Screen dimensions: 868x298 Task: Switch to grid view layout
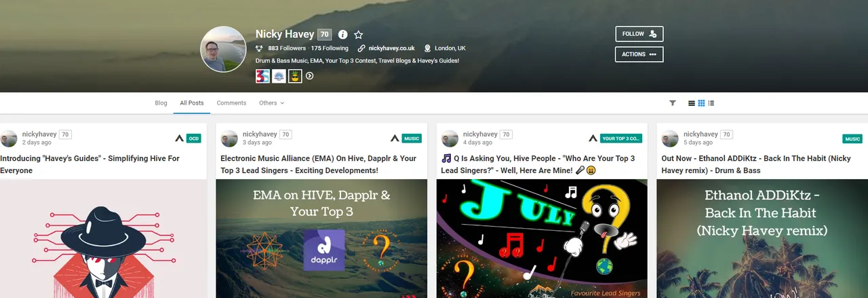pyautogui.click(x=701, y=103)
